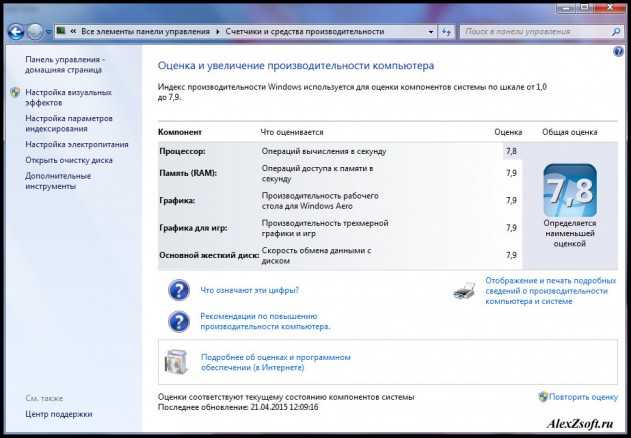
Task: Open 'Что означают эти цифры?' link
Action: (250, 290)
